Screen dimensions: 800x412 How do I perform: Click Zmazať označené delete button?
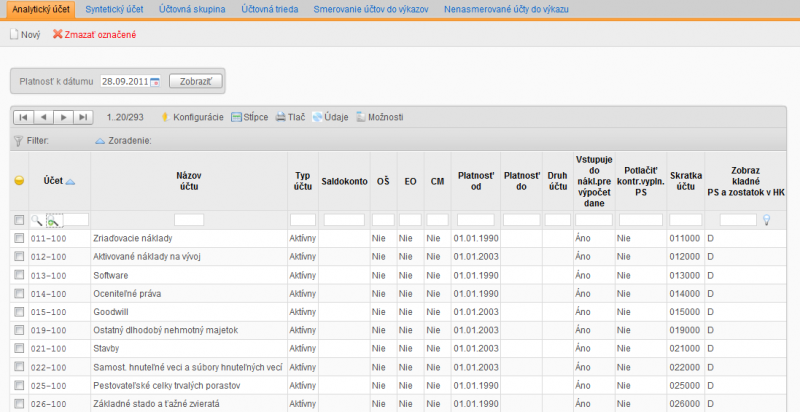tap(94, 35)
